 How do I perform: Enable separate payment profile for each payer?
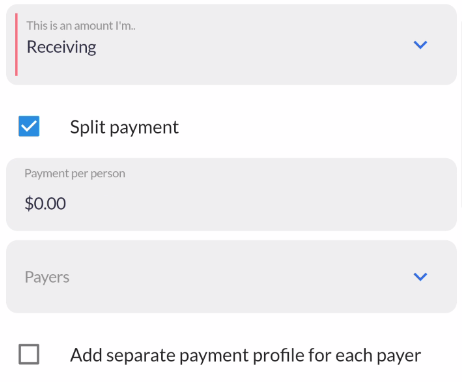(x=29, y=354)
